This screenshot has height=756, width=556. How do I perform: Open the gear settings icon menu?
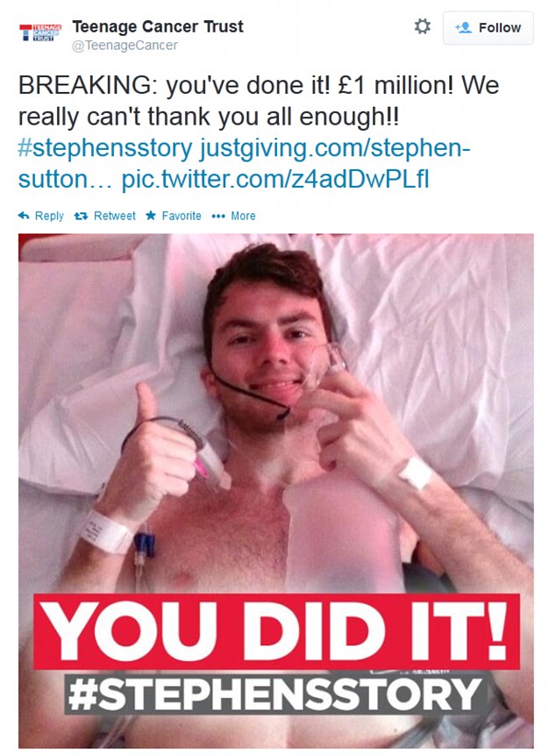point(423,26)
